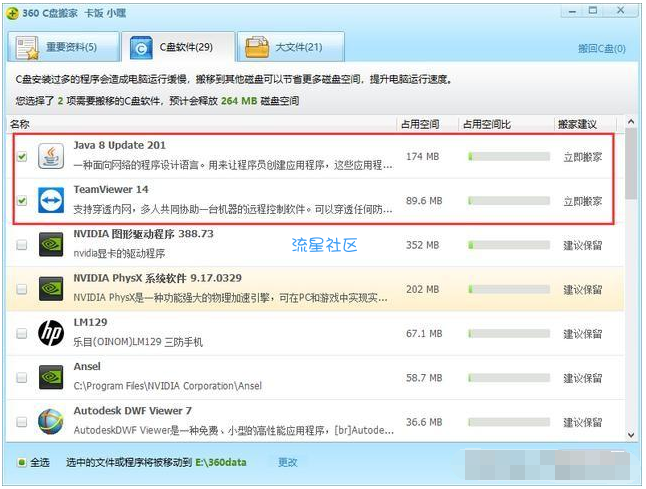Click the 大文件 tab folder icon

point(257,48)
